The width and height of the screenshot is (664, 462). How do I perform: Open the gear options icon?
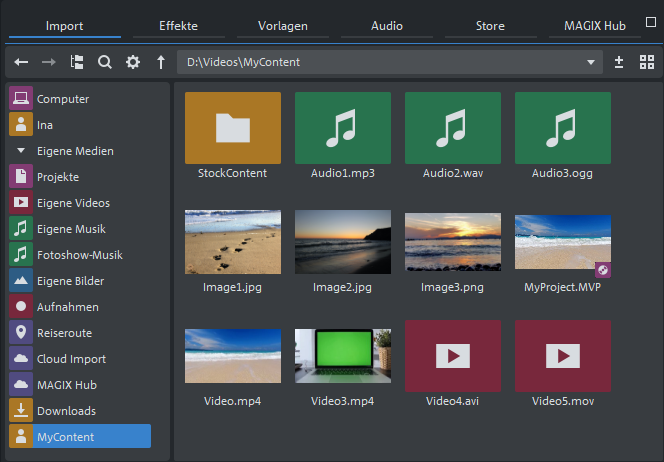coord(132,62)
